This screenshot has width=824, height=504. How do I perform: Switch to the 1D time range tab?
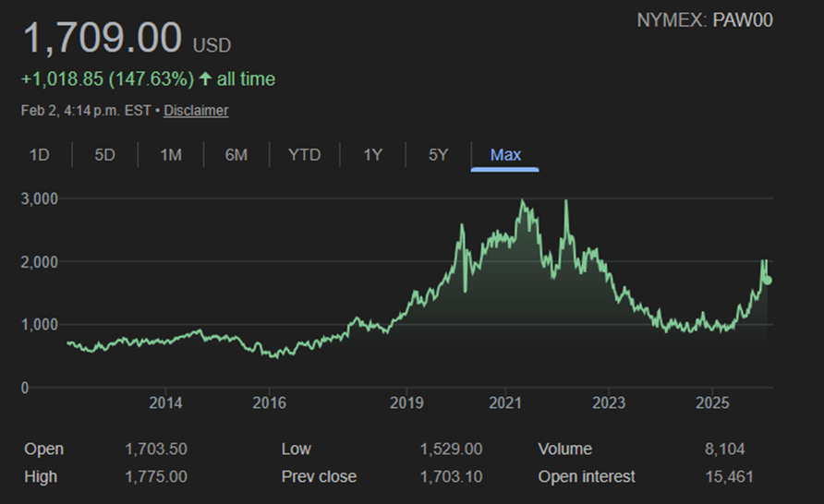click(x=39, y=155)
